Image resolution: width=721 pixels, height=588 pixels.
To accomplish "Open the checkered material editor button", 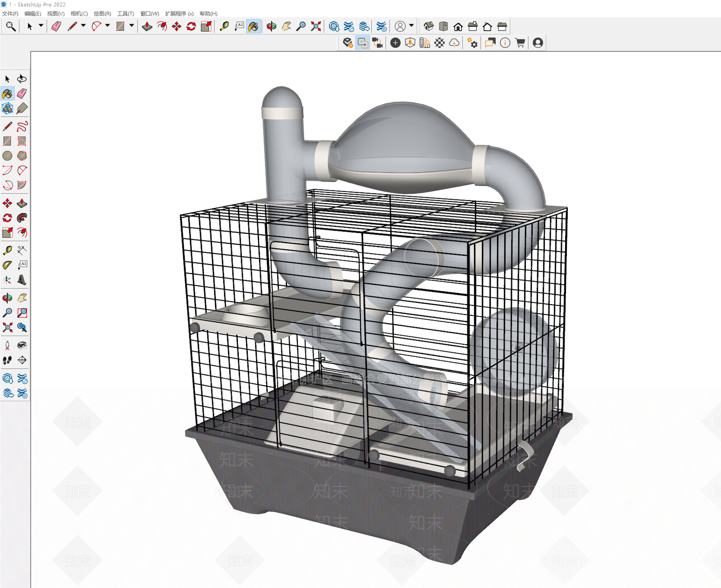I will point(439,43).
